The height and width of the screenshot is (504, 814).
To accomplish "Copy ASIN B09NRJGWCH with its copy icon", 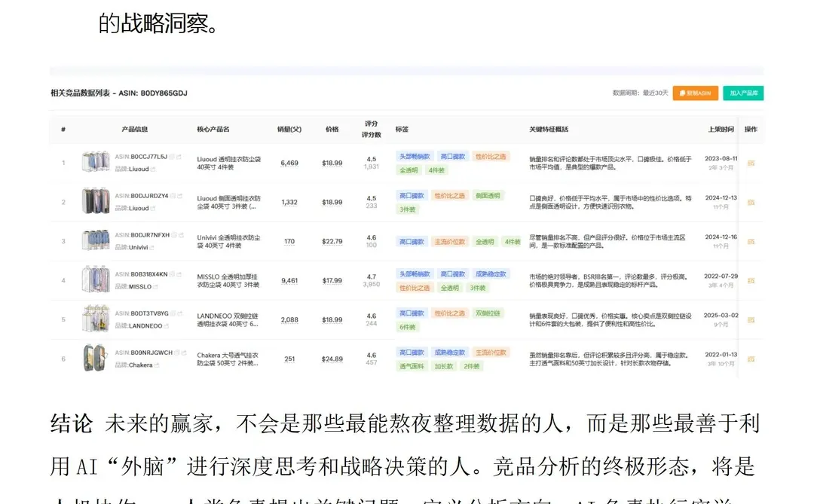I will [176, 353].
